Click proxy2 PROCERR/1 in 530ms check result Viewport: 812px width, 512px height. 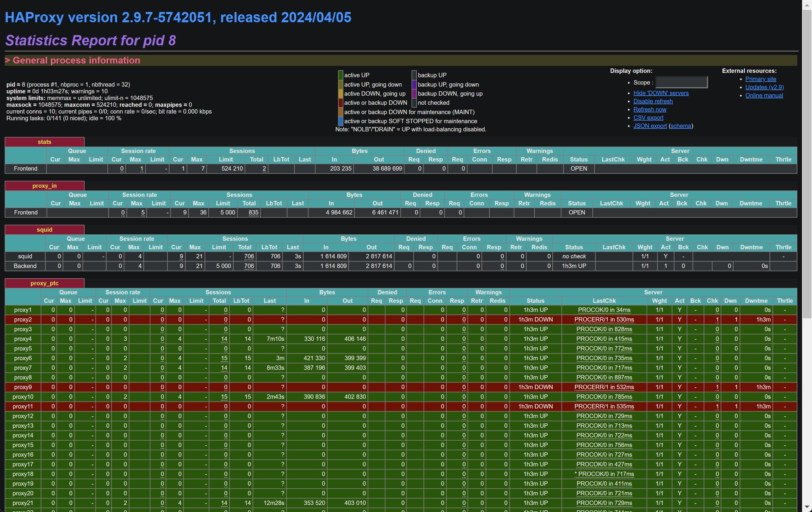tap(604, 319)
